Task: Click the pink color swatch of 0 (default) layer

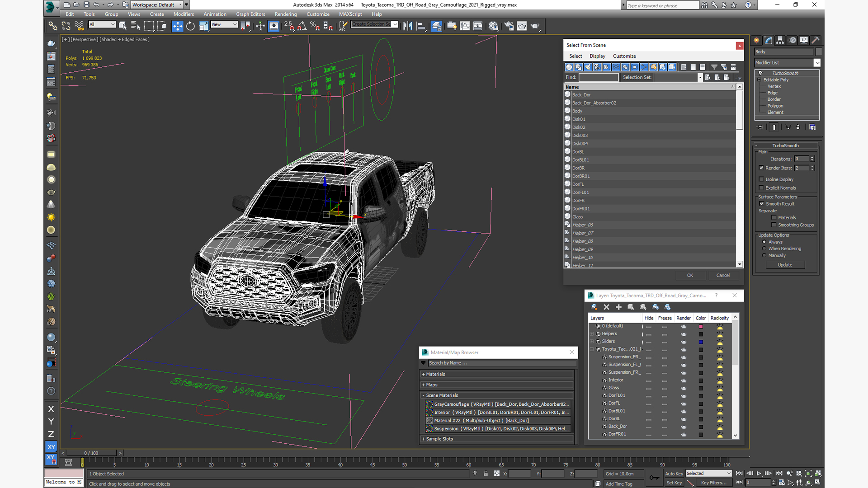Action: point(701,326)
